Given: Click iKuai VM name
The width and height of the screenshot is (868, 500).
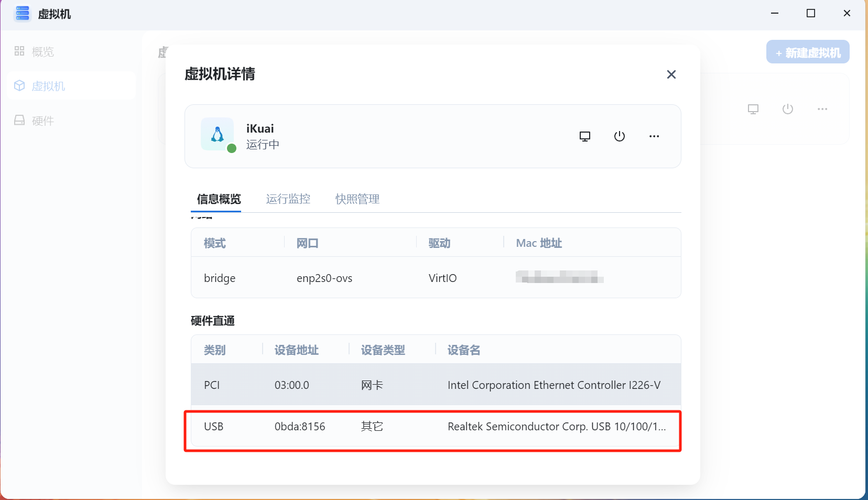Looking at the screenshot, I should tap(260, 128).
